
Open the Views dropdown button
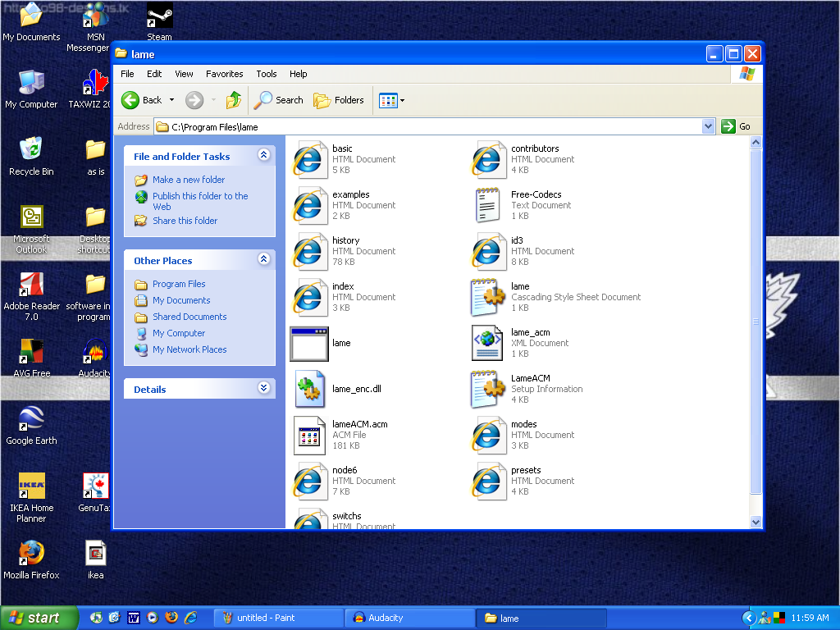tap(391, 100)
